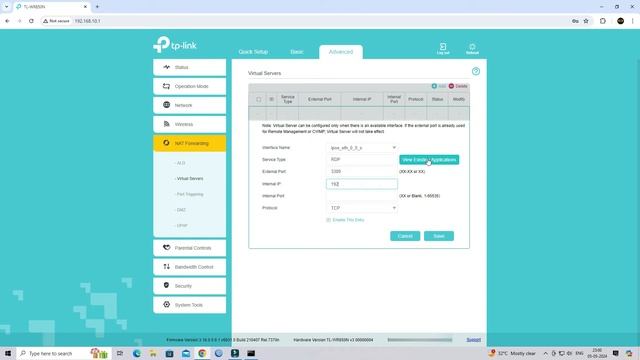
Task: Open the UPnP submenu item
Action: click(x=181, y=225)
